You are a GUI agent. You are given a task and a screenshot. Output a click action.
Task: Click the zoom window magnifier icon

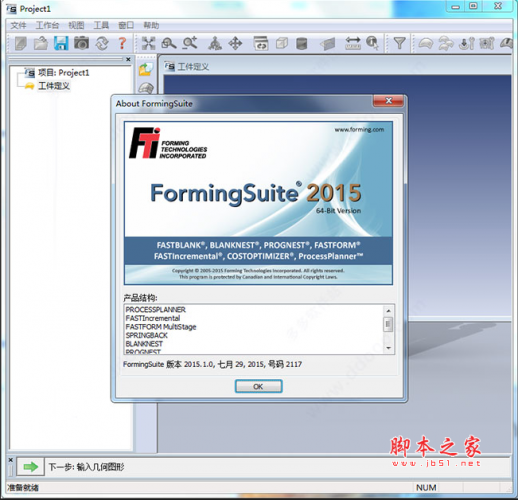(x=169, y=44)
